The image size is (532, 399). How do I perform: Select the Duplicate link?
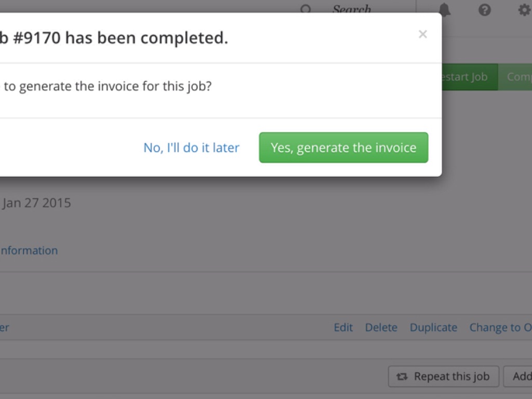point(433,327)
